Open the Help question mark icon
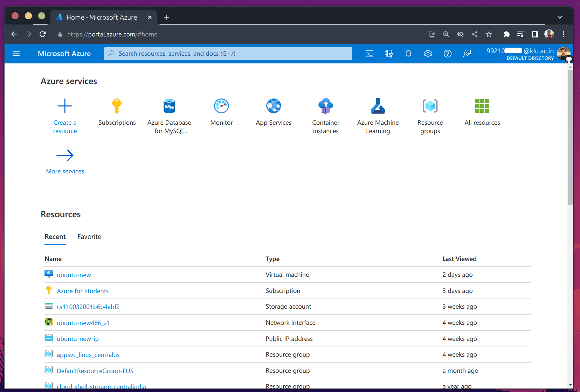The image size is (580, 392). click(x=448, y=54)
